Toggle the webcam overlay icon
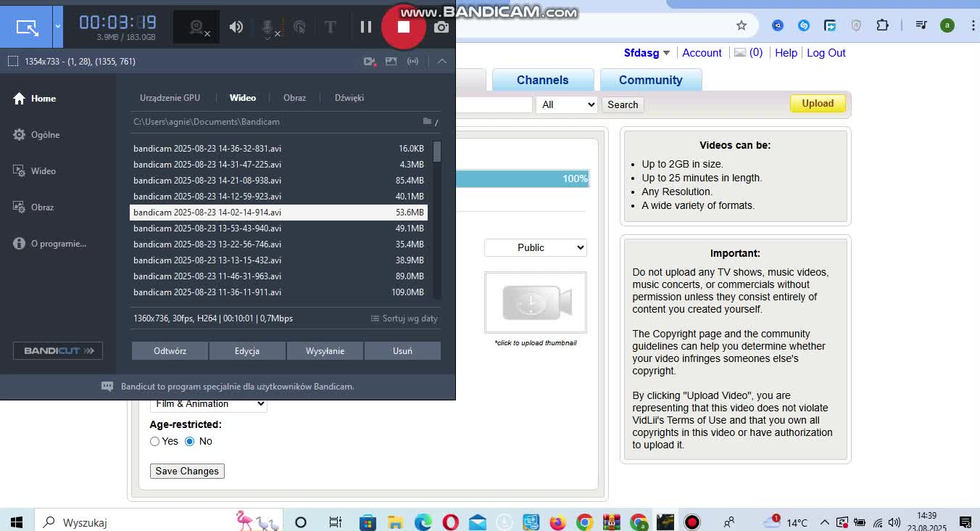 click(x=196, y=28)
